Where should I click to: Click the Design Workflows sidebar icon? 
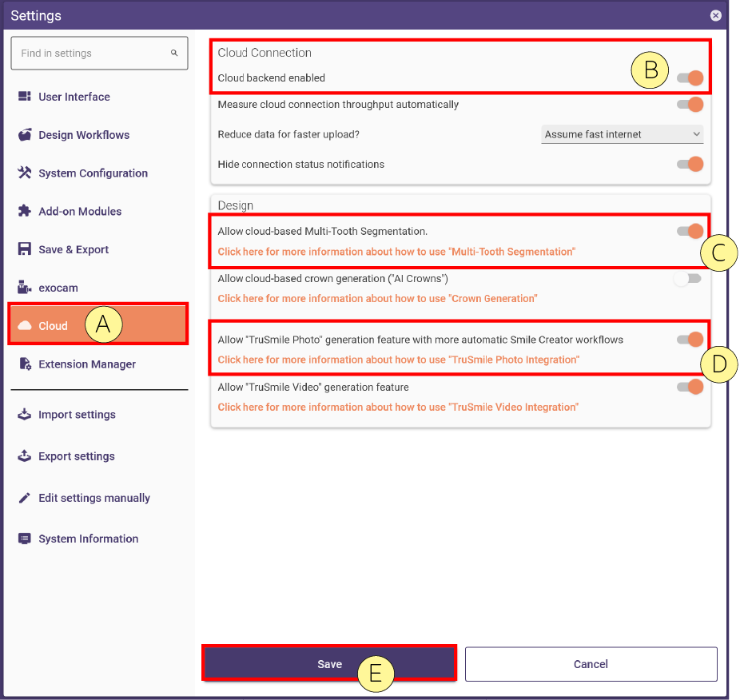coord(25,134)
